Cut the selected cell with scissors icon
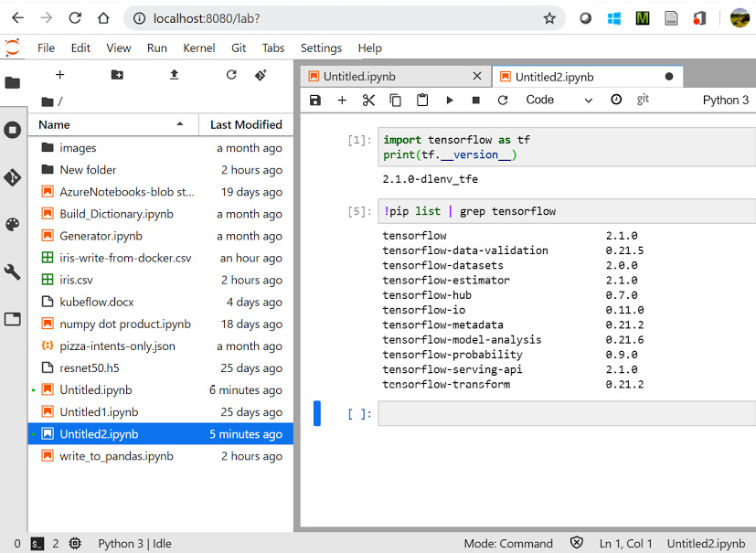The height and width of the screenshot is (553, 756). pyautogui.click(x=368, y=100)
